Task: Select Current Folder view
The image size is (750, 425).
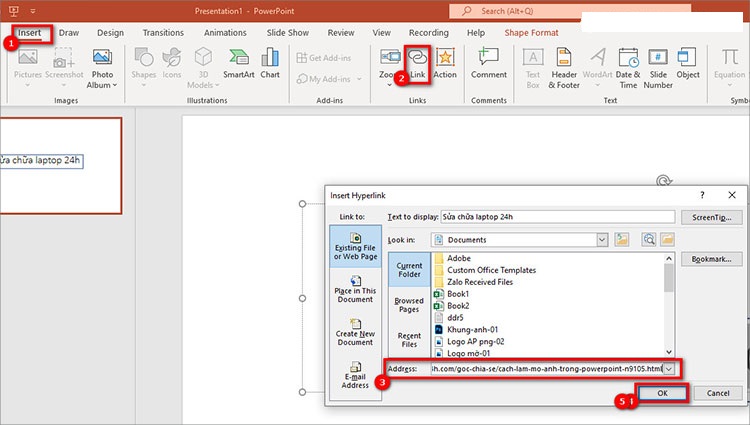Action: pos(409,270)
